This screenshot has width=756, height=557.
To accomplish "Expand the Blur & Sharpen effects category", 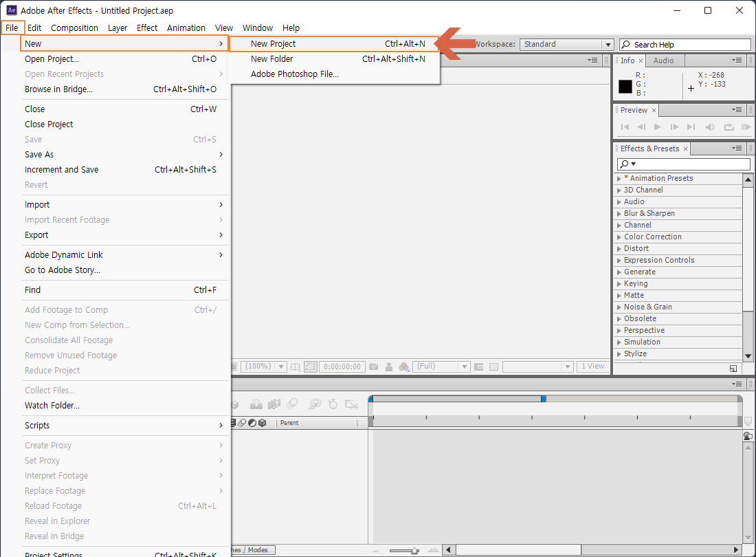I will click(x=619, y=214).
